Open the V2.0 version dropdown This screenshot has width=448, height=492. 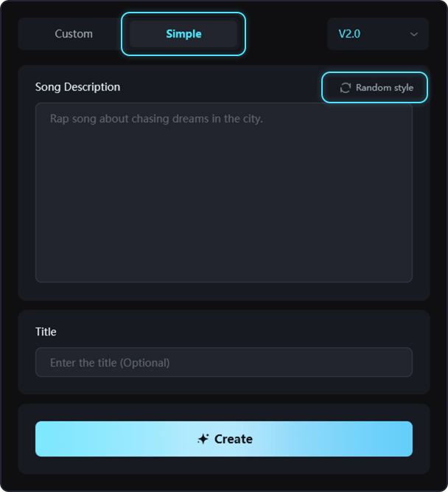pos(377,34)
